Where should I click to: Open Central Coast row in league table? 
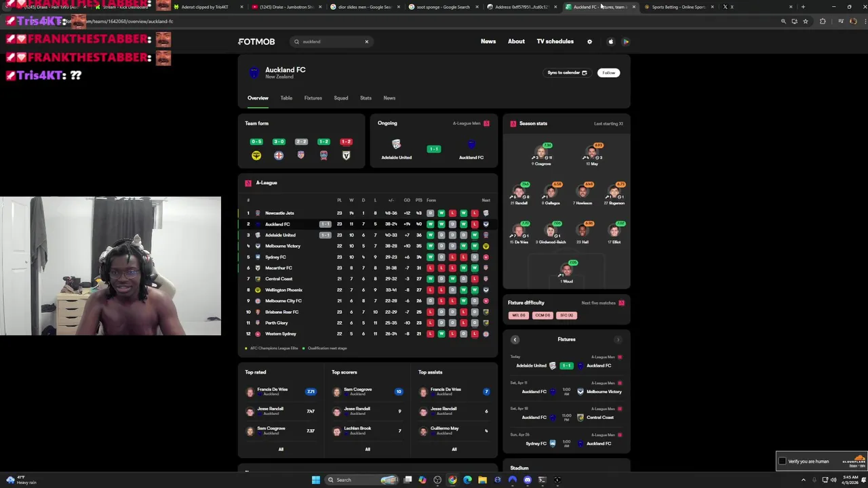tap(367, 279)
